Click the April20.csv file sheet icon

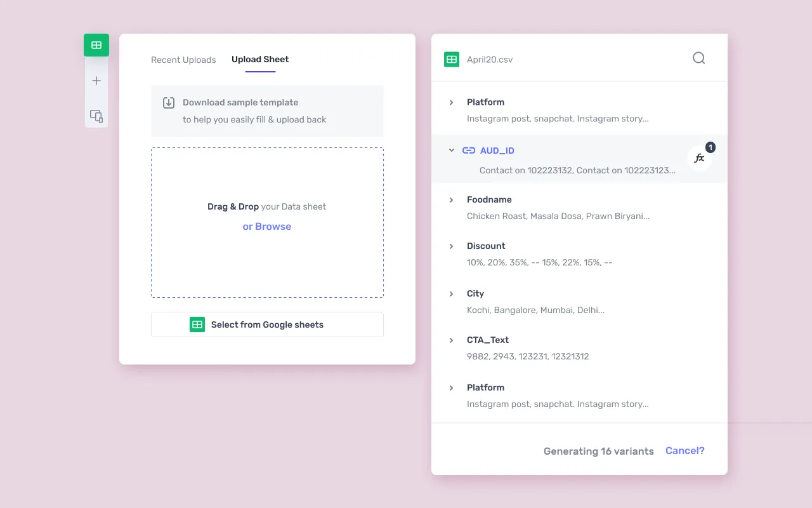tap(452, 60)
